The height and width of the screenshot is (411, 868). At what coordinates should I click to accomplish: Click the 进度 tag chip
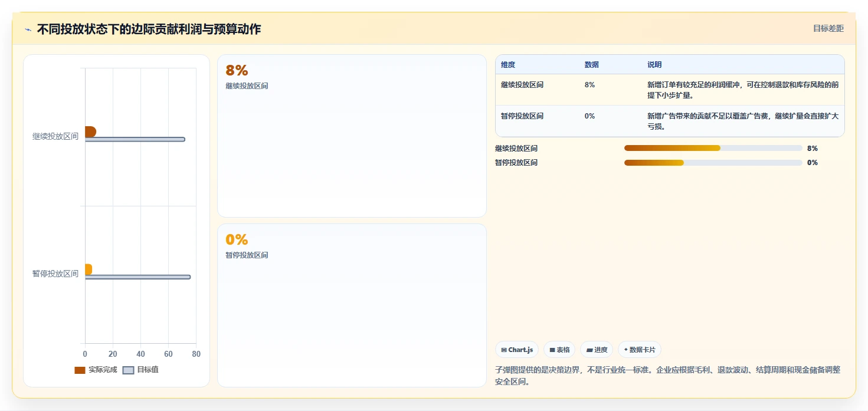597,350
